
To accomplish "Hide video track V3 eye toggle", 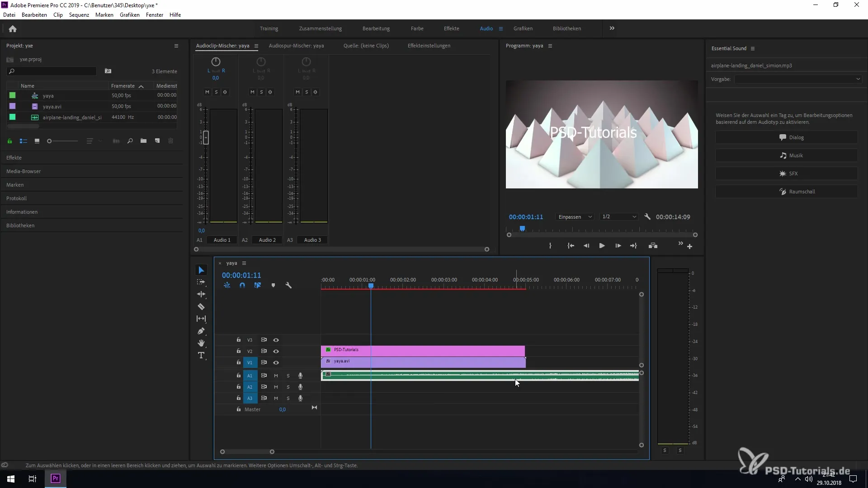I will [x=276, y=340].
